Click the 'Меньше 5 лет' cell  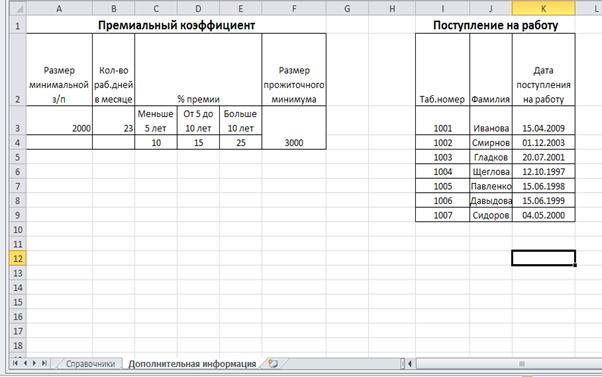pyautogui.click(x=156, y=121)
